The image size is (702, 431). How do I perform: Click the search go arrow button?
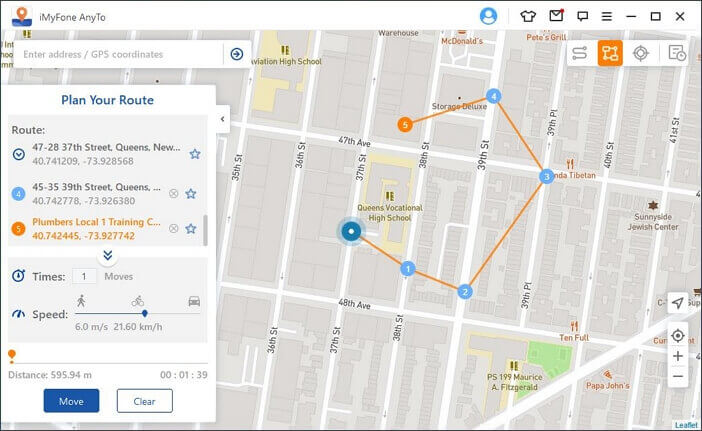[237, 54]
